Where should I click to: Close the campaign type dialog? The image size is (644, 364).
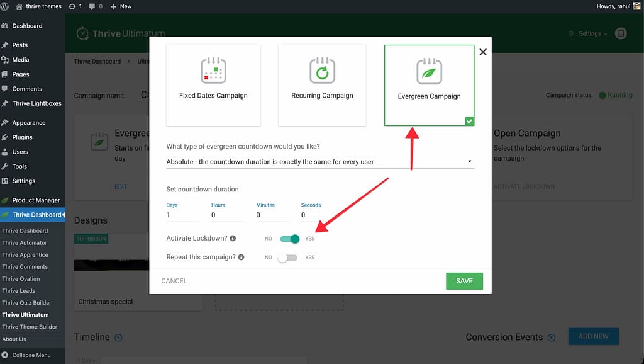[483, 52]
